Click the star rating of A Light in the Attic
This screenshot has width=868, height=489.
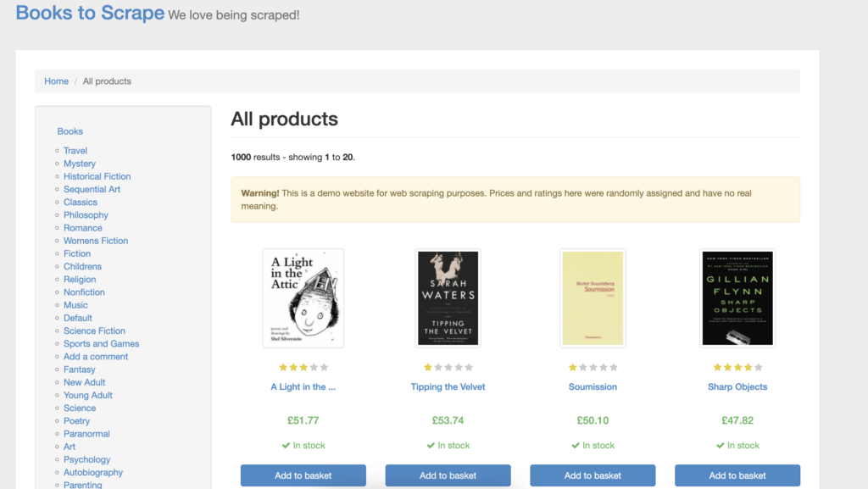coord(303,367)
